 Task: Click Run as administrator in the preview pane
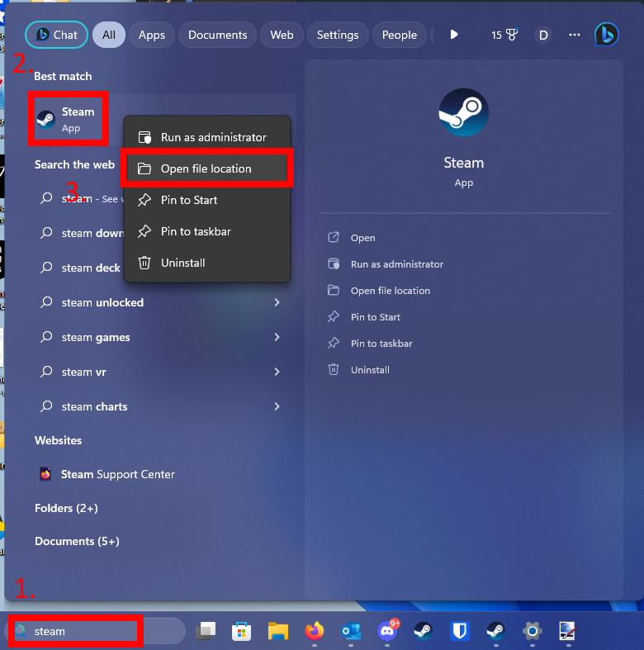click(397, 264)
